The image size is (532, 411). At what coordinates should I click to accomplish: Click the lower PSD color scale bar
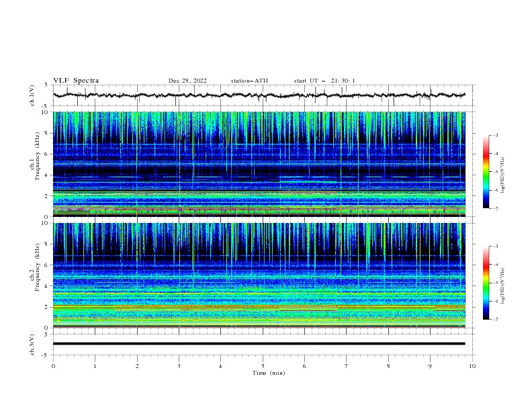tap(486, 283)
